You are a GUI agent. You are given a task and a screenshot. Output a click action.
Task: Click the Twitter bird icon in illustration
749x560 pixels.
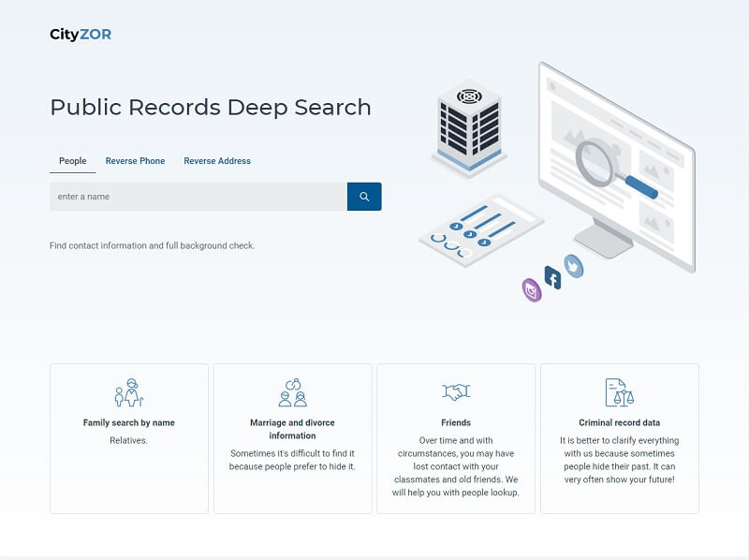click(x=574, y=266)
